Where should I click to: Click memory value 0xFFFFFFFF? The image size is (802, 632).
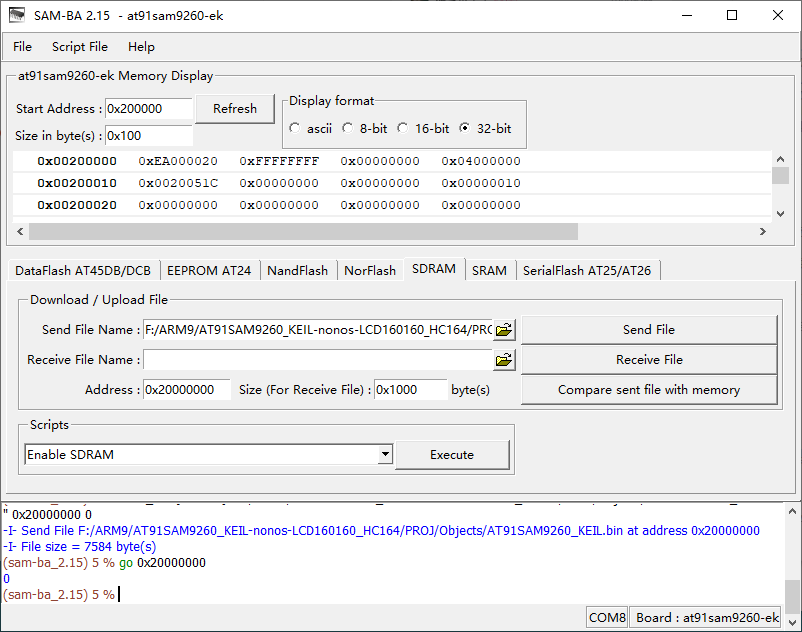279,161
